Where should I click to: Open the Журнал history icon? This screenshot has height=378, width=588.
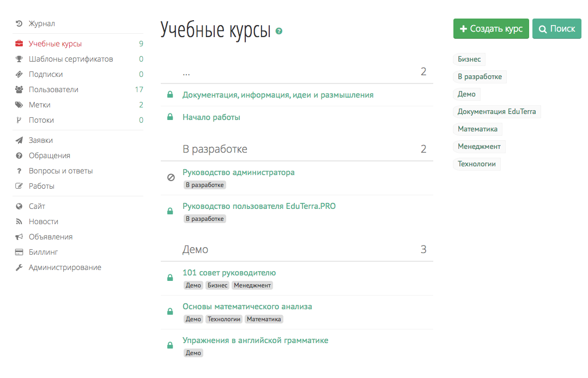pos(18,23)
